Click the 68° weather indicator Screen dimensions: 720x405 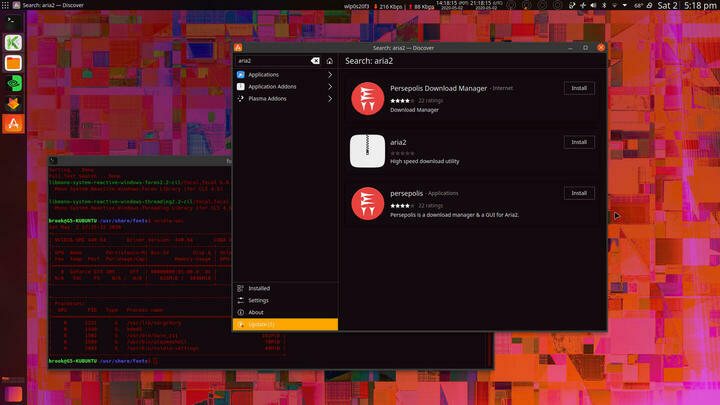click(x=638, y=6)
